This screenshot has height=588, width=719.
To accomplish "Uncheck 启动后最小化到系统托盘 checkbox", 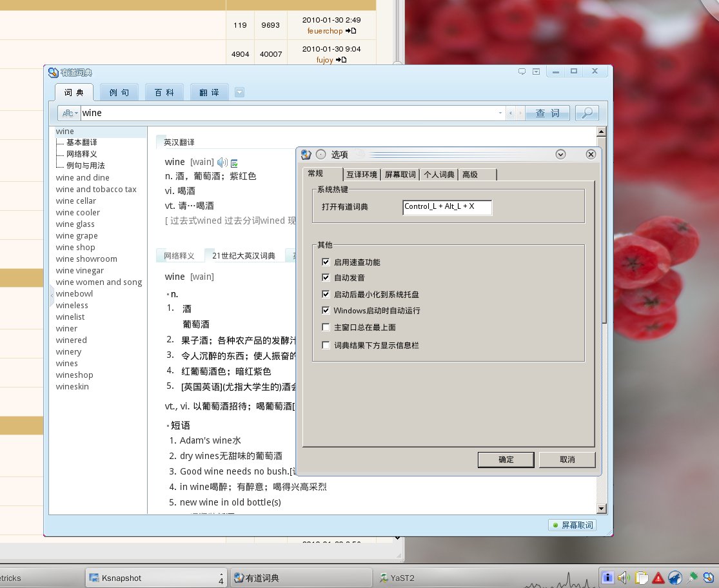I will [326, 294].
